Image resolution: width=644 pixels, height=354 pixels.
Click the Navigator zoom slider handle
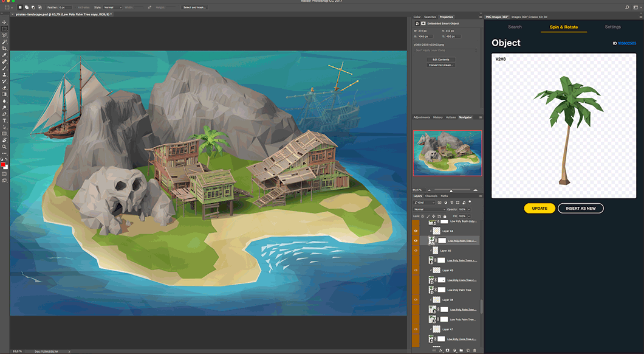451,190
